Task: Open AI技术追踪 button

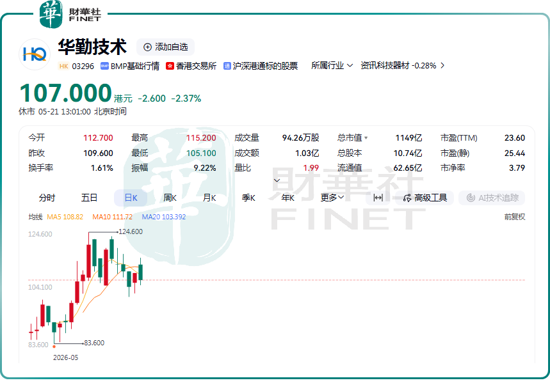Action: tap(492, 198)
